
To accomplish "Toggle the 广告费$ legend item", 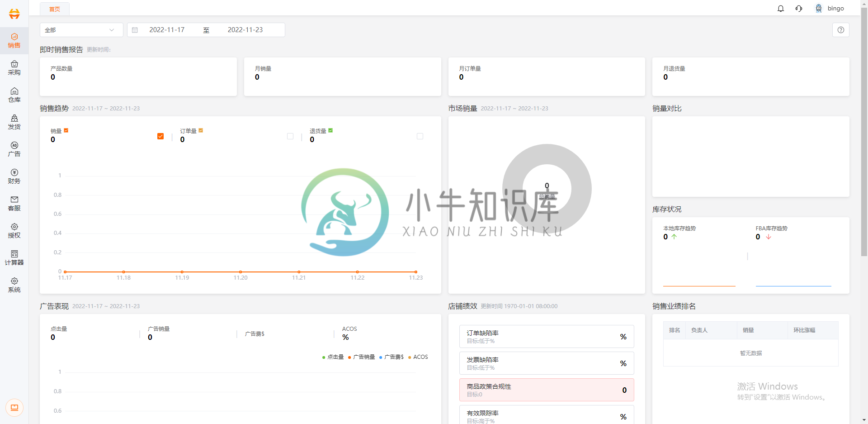I will click(392, 357).
